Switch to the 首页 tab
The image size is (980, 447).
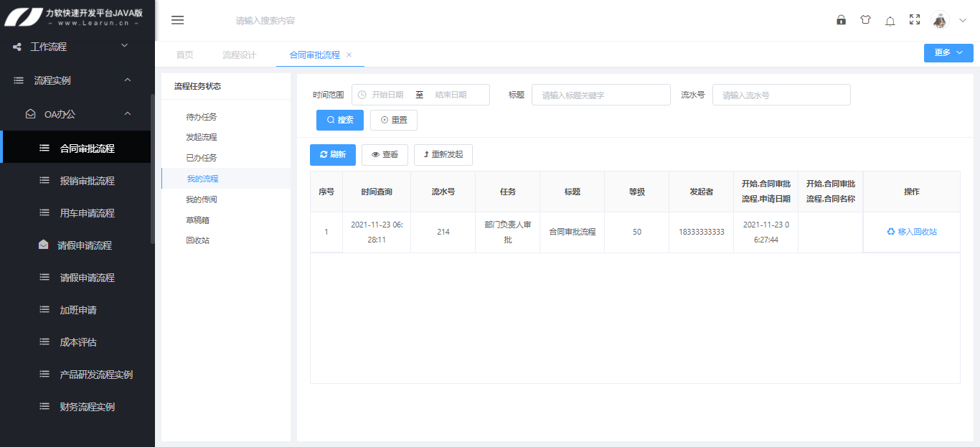click(184, 53)
